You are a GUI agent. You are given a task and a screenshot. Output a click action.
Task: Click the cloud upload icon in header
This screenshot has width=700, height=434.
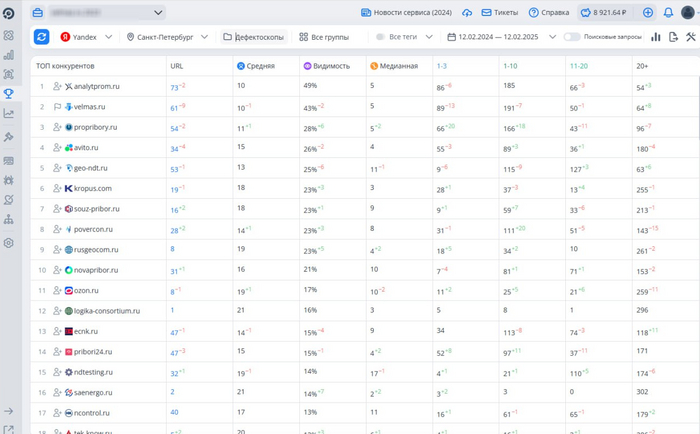pyautogui.click(x=466, y=13)
